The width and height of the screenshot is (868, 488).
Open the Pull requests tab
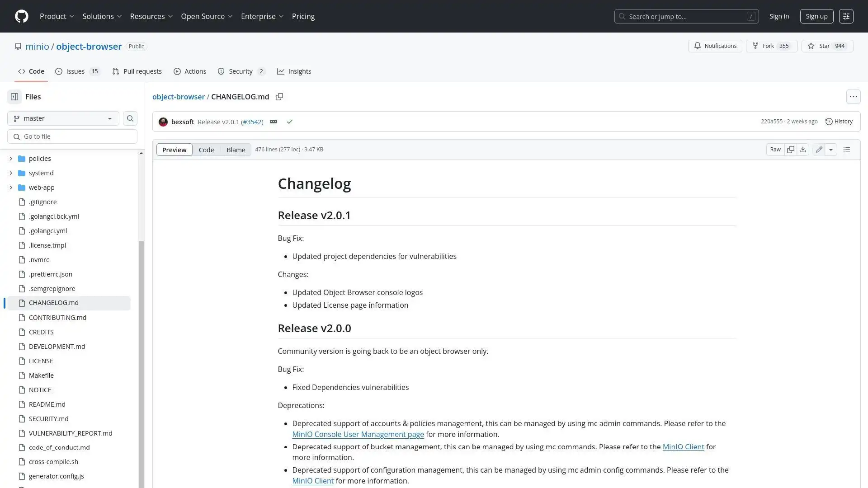pyautogui.click(x=137, y=71)
